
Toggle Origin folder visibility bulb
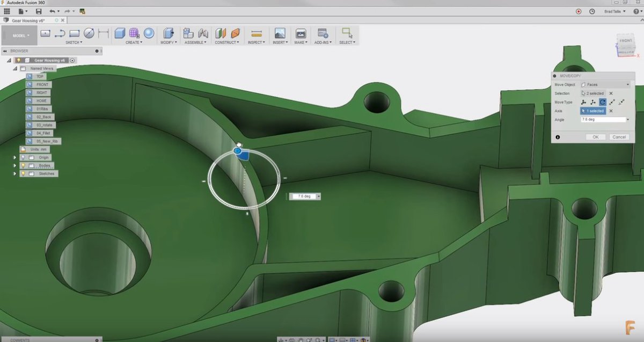[x=23, y=157]
